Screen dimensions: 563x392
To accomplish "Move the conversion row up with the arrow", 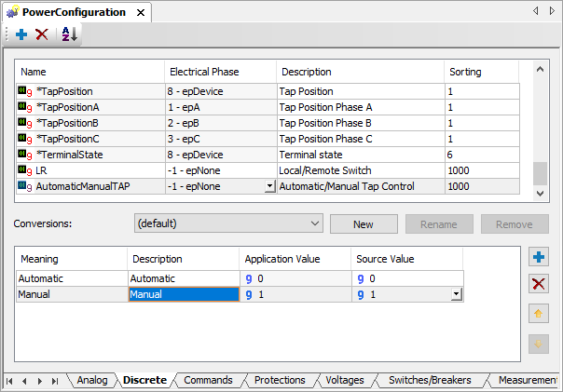I will click(x=538, y=315).
